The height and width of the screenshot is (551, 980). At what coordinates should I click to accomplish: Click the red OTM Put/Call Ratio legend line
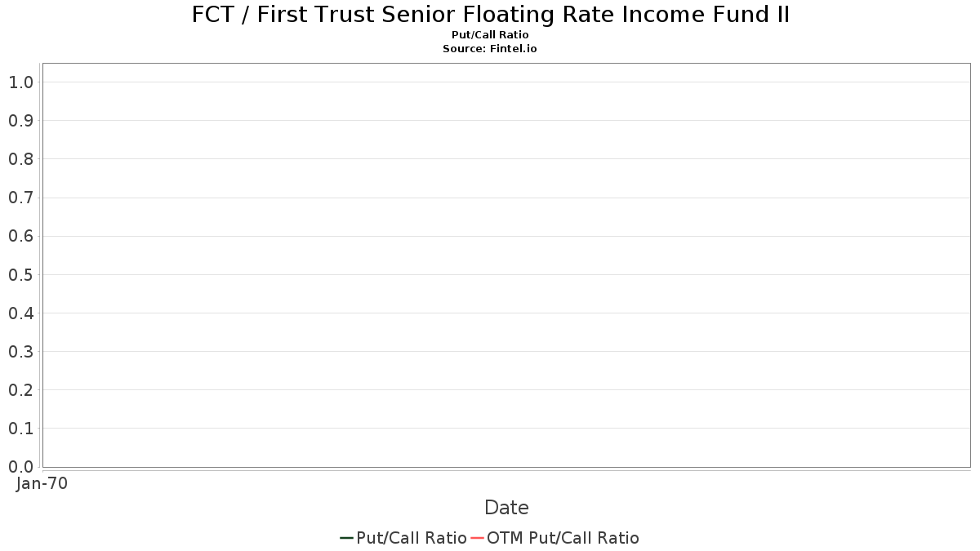[478, 538]
